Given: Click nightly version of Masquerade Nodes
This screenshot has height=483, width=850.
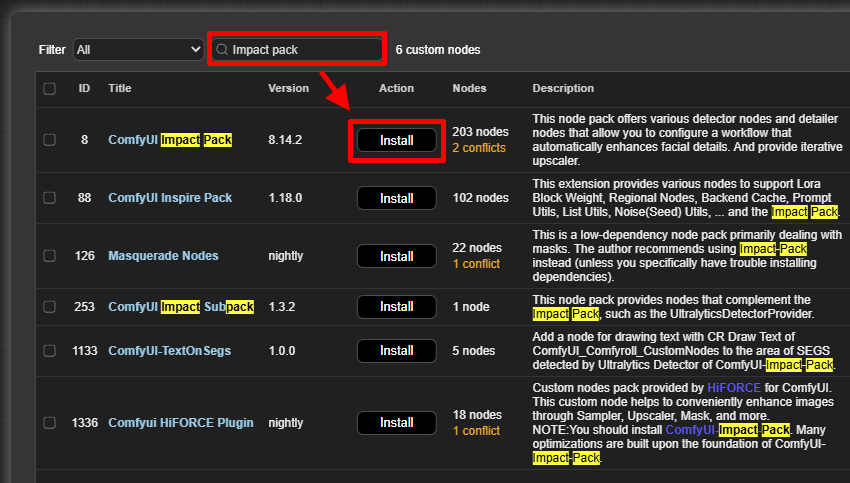Looking at the screenshot, I should point(286,256).
